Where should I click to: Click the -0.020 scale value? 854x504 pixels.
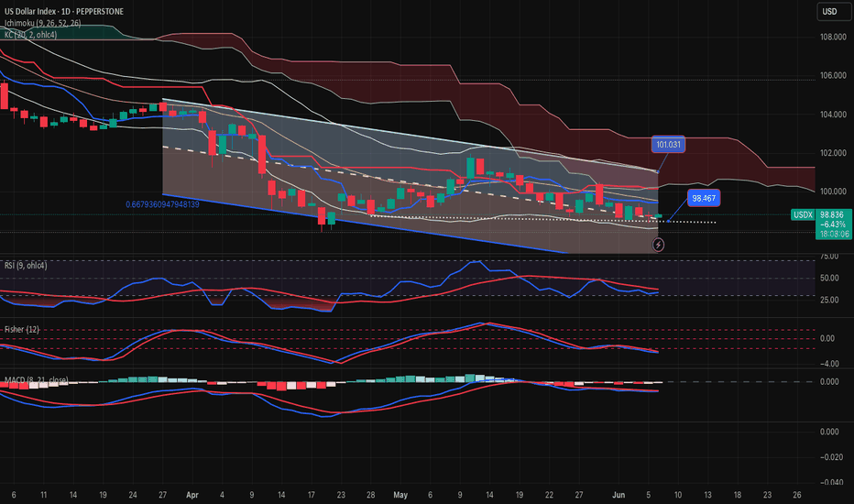tap(832, 457)
